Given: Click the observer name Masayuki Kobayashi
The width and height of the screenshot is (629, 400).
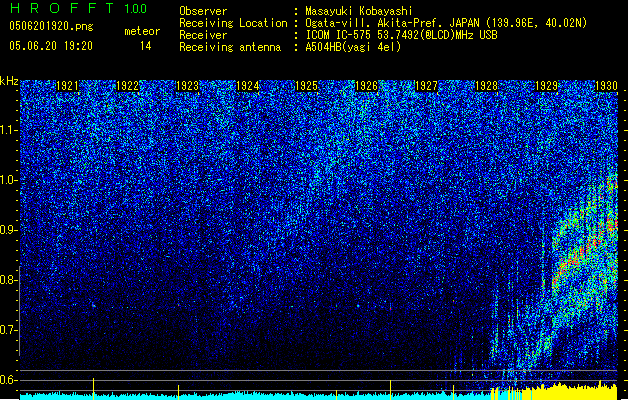Looking at the screenshot, I should (359, 11).
